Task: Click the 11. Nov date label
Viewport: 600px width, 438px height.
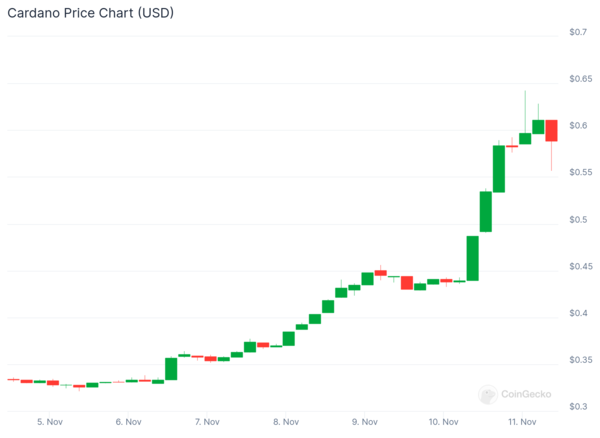Action: coord(521,422)
